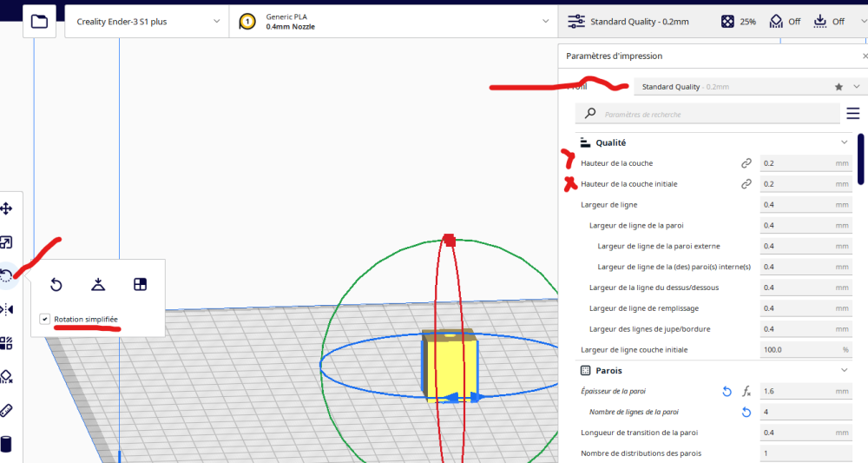Image resolution: width=868 pixels, height=463 pixels.
Task: Open Standard Quality 0.2mm settings summary
Action: click(x=628, y=22)
